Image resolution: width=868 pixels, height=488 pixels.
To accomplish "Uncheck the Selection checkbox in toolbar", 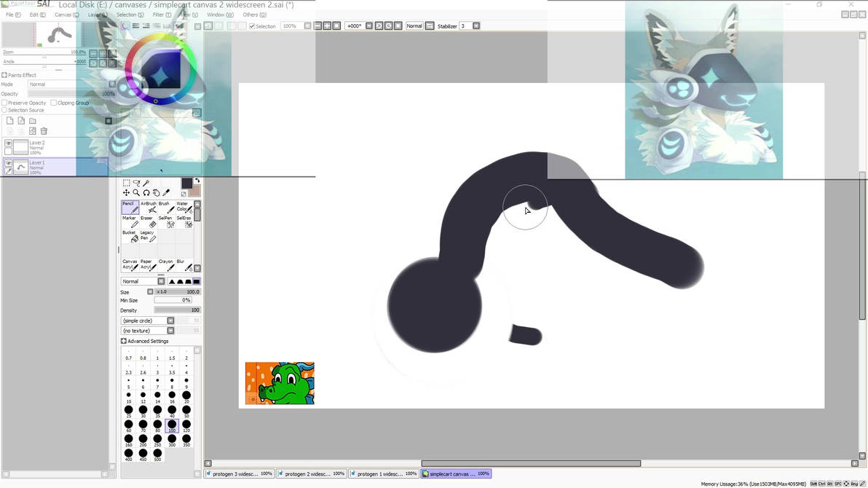I will (252, 26).
